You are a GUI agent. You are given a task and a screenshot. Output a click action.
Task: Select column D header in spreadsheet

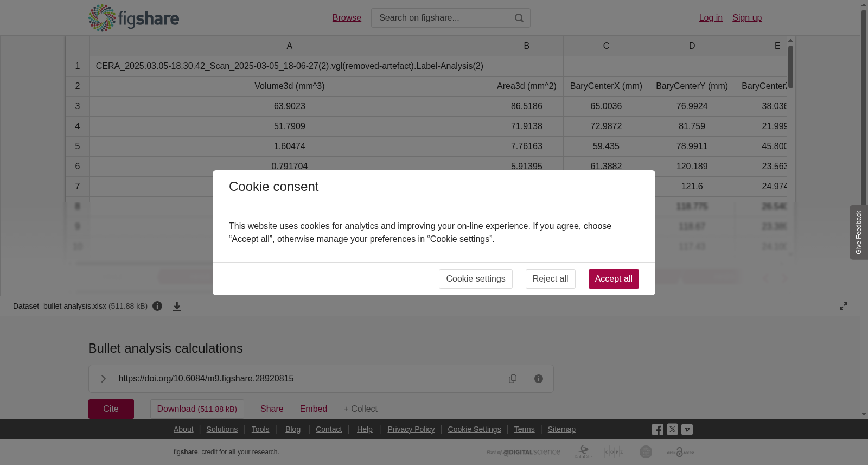(x=692, y=46)
